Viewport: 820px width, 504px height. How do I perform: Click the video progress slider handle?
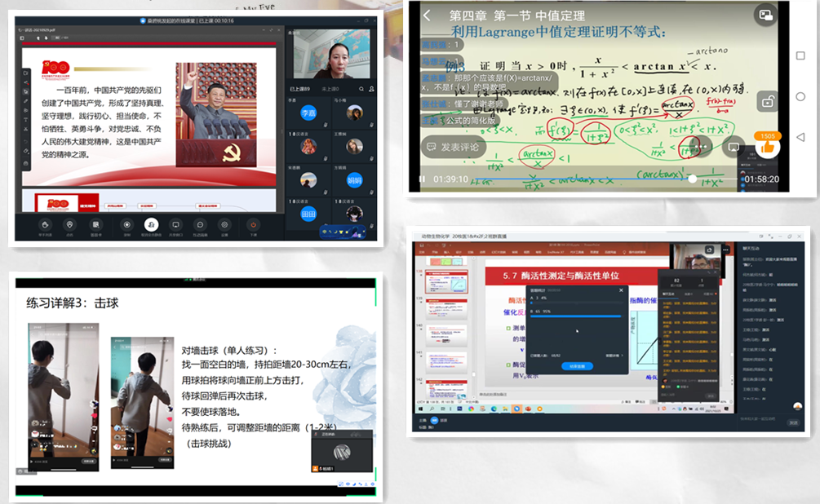coord(693,179)
